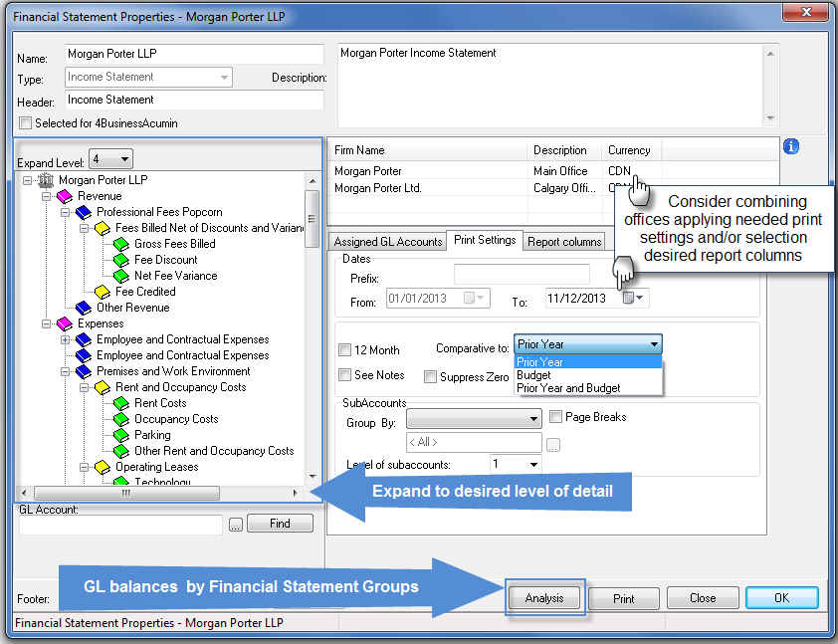
Task: Click the Analysis button
Action: point(544,597)
